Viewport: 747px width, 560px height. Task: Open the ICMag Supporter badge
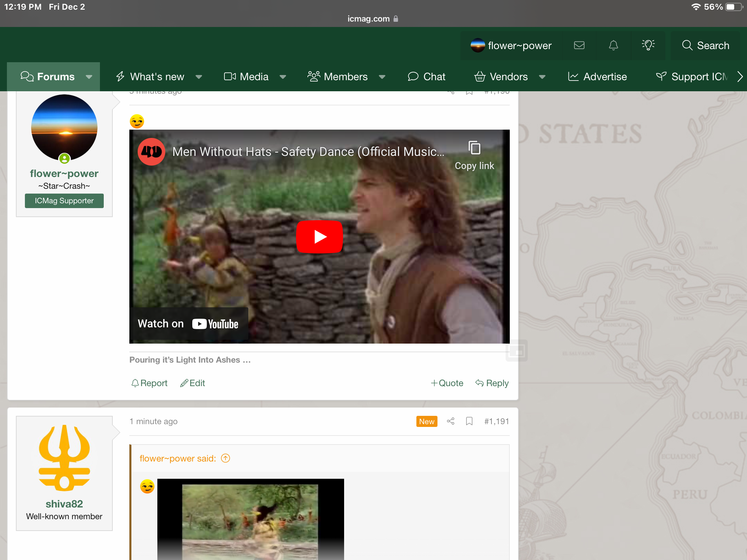[x=64, y=200]
